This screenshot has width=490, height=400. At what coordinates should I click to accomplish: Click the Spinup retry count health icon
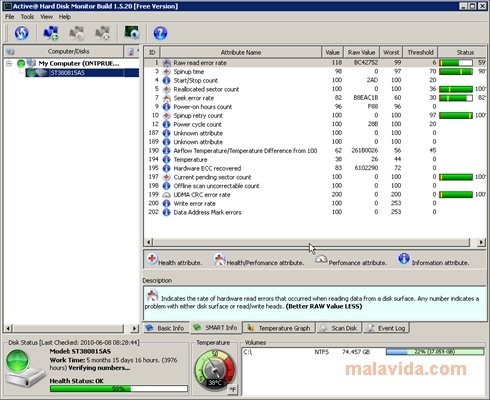tap(166, 116)
